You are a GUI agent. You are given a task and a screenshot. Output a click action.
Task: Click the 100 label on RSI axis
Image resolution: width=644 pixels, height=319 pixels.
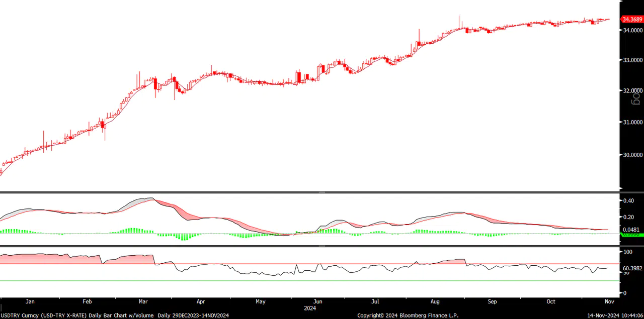[627, 252]
